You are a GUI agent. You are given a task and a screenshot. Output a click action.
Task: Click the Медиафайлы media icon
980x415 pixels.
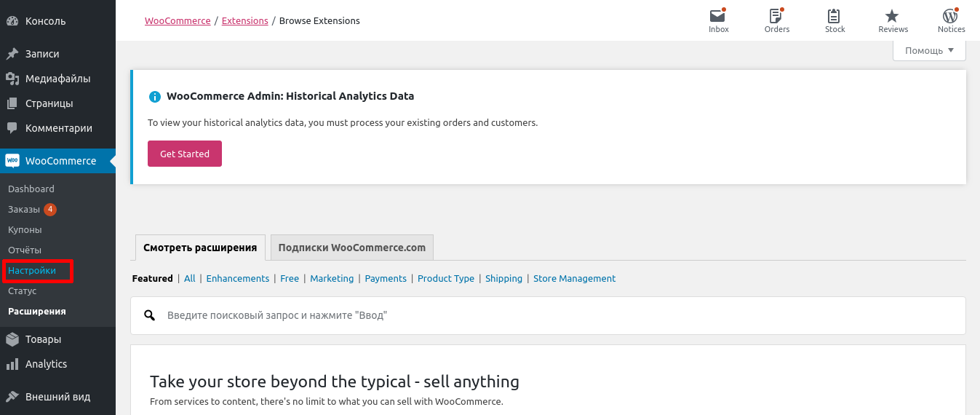(12, 79)
